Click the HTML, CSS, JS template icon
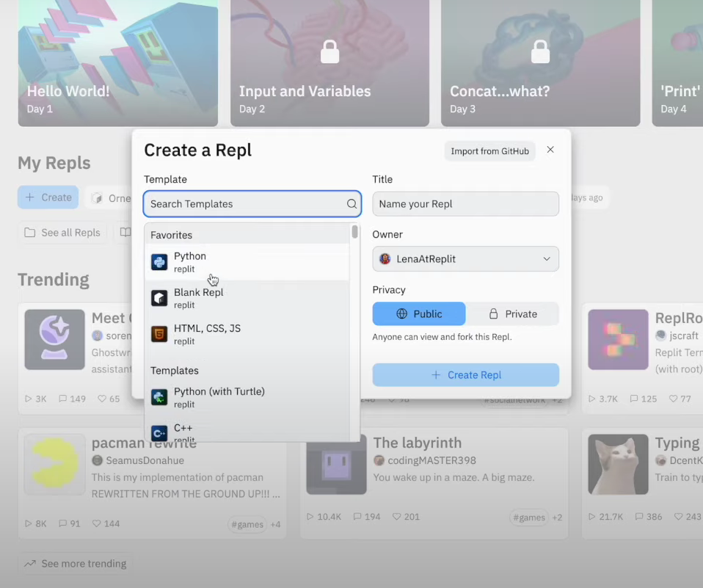Image resolution: width=703 pixels, height=588 pixels. [159, 334]
